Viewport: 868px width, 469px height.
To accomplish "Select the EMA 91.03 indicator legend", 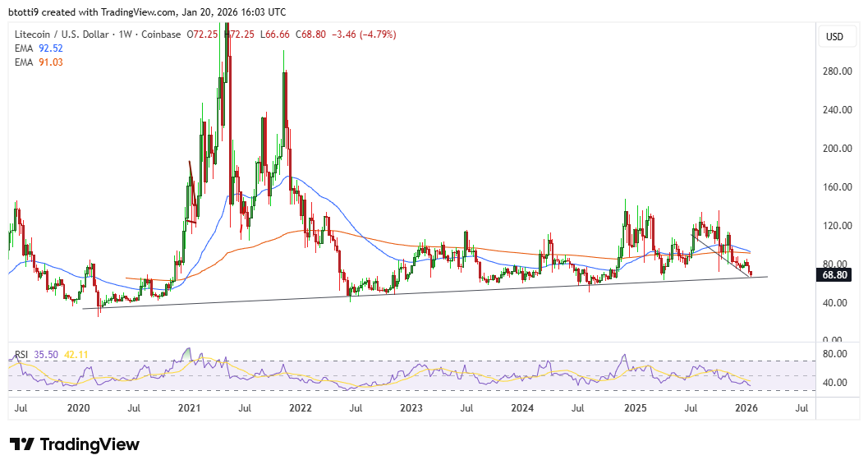I will tap(39, 61).
